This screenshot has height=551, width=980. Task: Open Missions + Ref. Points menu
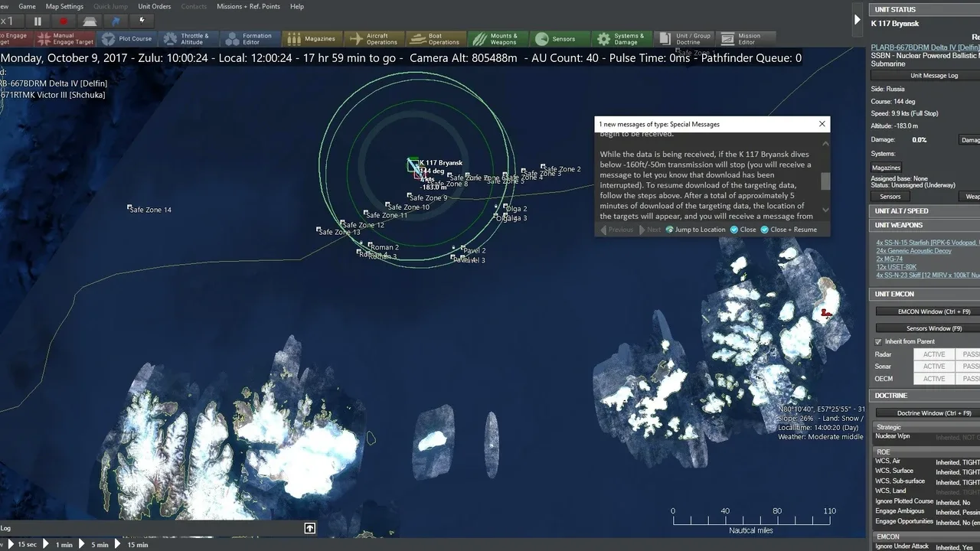[248, 6]
